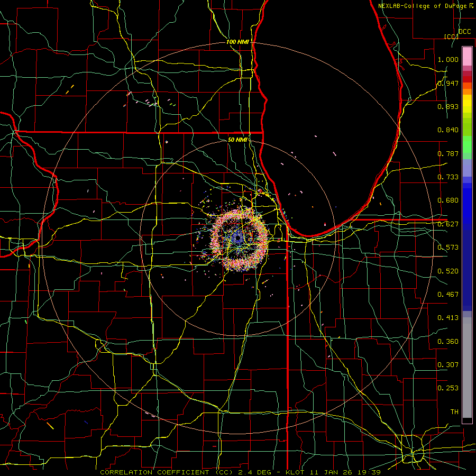
Task: Click the 0.307 scale value
Action: point(448,365)
